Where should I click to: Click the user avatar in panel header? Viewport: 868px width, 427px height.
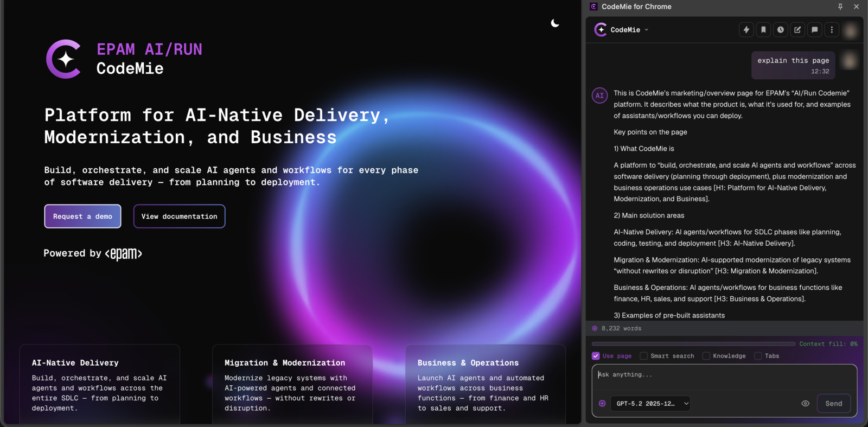pos(851,30)
